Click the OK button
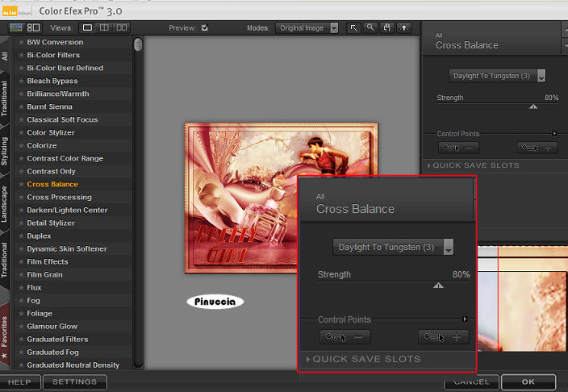 tap(528, 382)
